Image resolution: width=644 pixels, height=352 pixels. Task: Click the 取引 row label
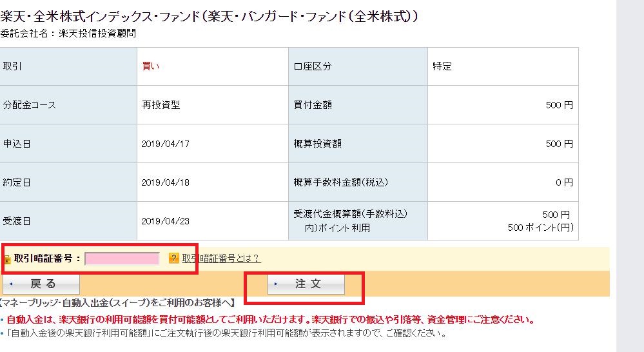(x=12, y=66)
